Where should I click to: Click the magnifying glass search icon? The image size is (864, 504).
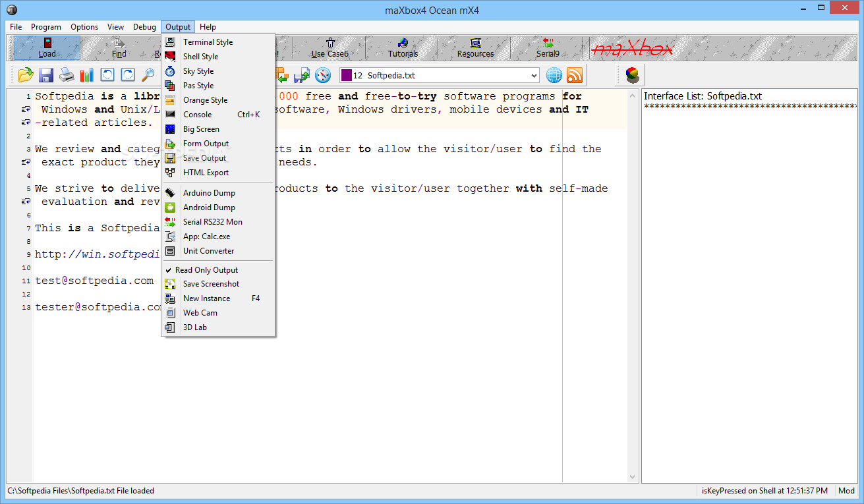148,75
